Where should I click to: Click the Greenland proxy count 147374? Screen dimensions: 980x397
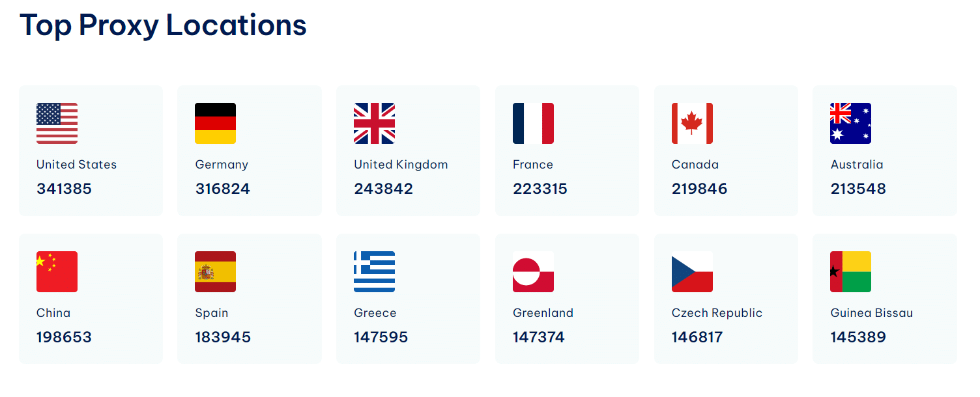click(539, 337)
